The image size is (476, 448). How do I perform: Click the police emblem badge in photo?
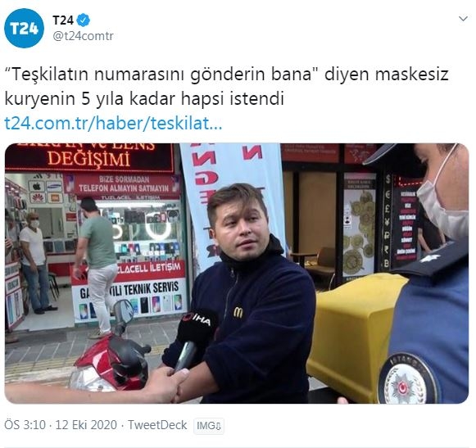point(407,380)
